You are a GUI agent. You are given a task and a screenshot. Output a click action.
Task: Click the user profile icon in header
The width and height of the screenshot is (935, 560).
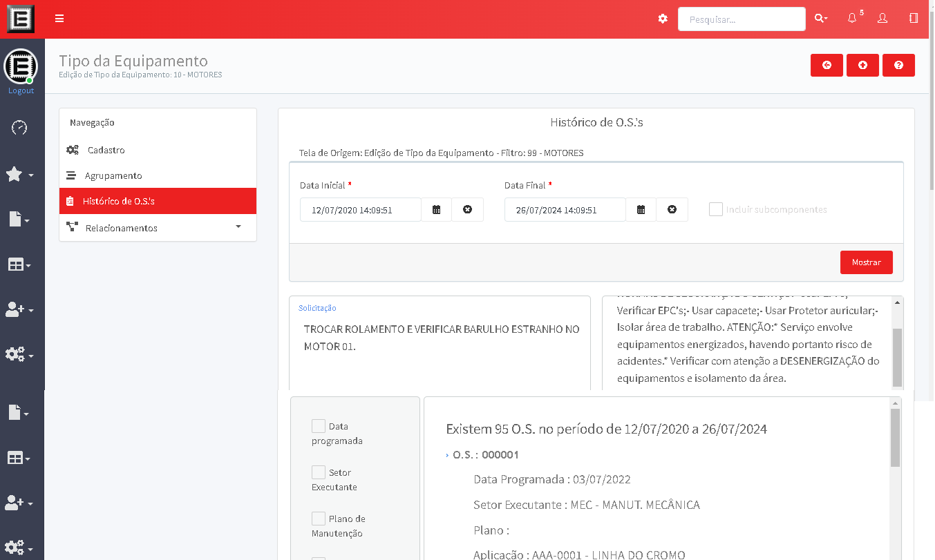pyautogui.click(x=882, y=19)
